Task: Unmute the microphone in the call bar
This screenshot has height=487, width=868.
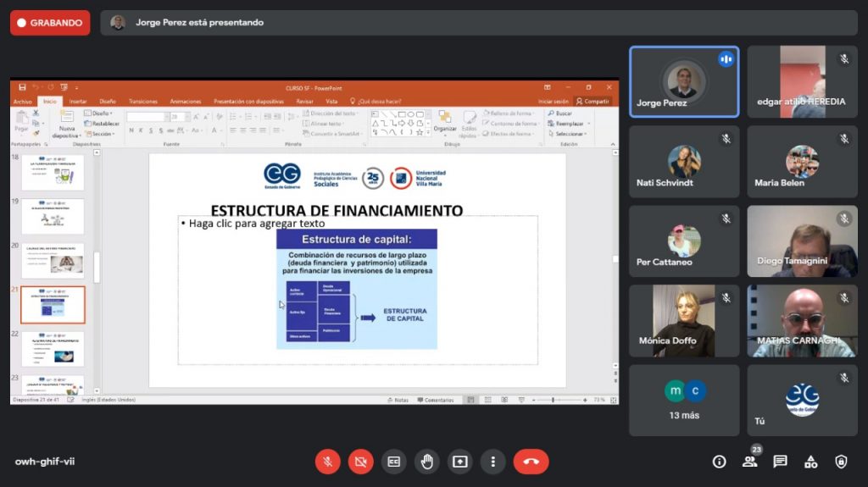Action: pos(328,462)
